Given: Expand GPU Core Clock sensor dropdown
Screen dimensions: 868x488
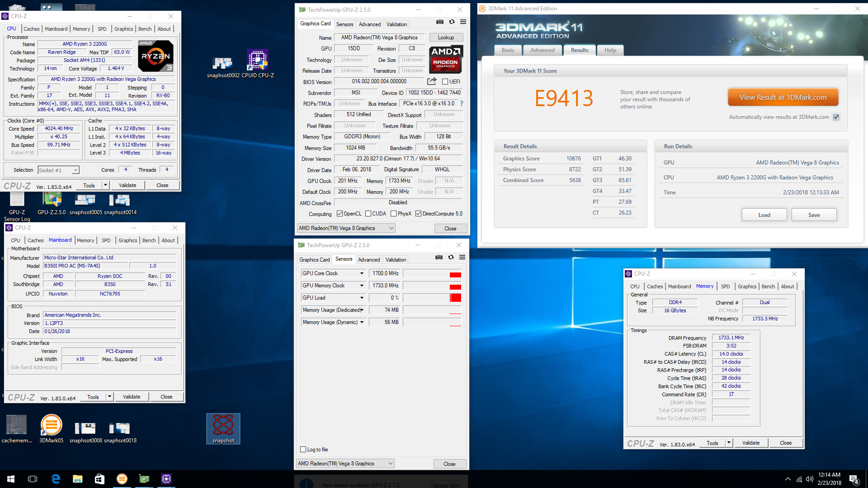Looking at the screenshot, I should (362, 273).
